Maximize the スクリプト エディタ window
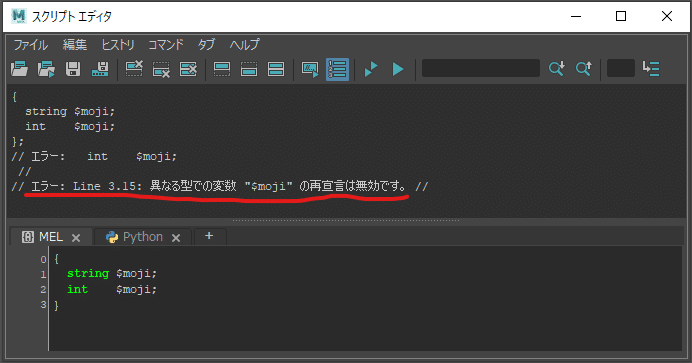The width and height of the screenshot is (692, 363). [621, 16]
